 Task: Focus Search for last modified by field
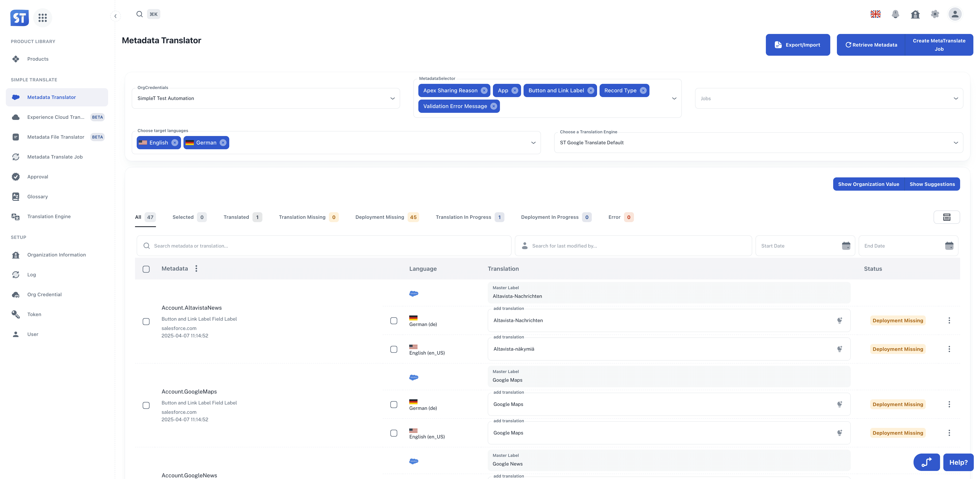(x=633, y=246)
